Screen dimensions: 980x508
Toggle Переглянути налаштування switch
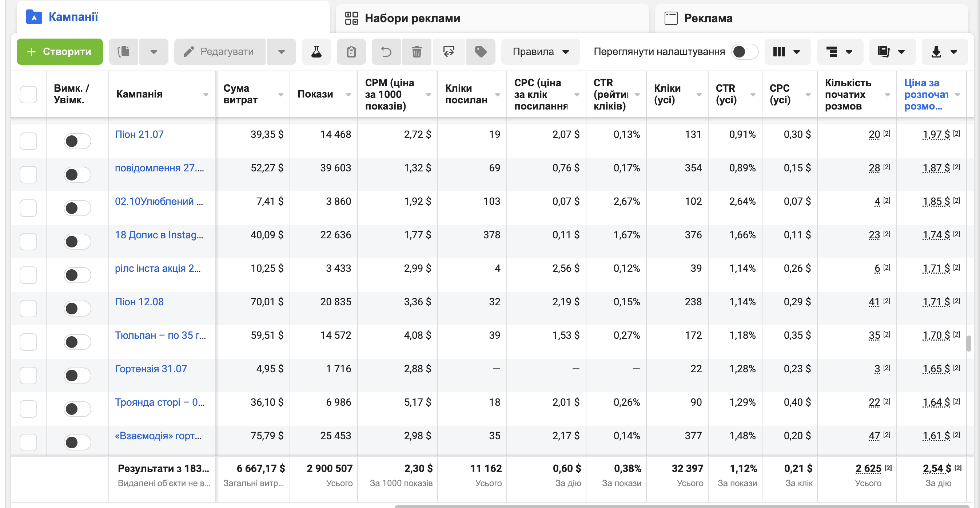tap(745, 51)
